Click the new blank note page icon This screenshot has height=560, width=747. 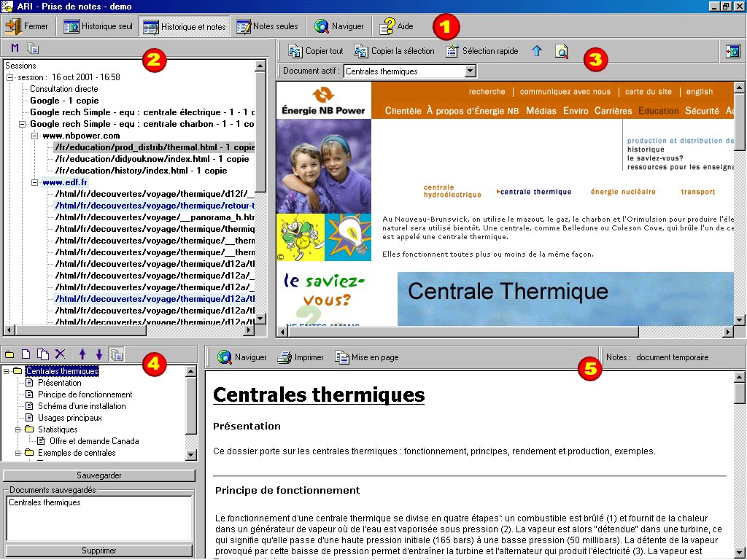coord(26,354)
